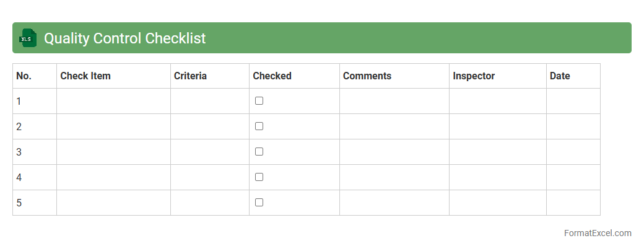The height and width of the screenshot is (251, 644).
Task: Click the XLS file icon in header
Action: tap(28, 38)
